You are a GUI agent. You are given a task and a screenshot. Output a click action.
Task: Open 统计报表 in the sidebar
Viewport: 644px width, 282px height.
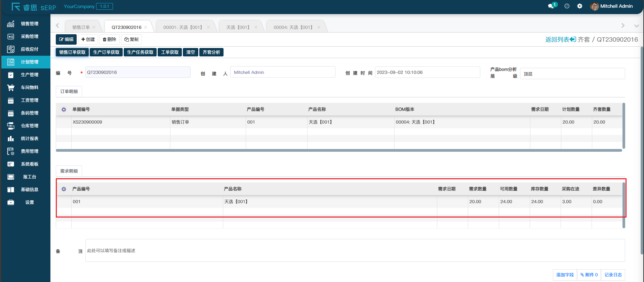[x=29, y=139]
